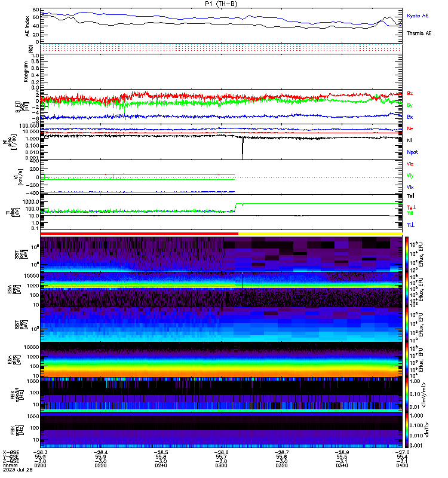This screenshot has height=478, width=448.
Task: Select the blue 'Npot' density label
Action: coord(412,152)
